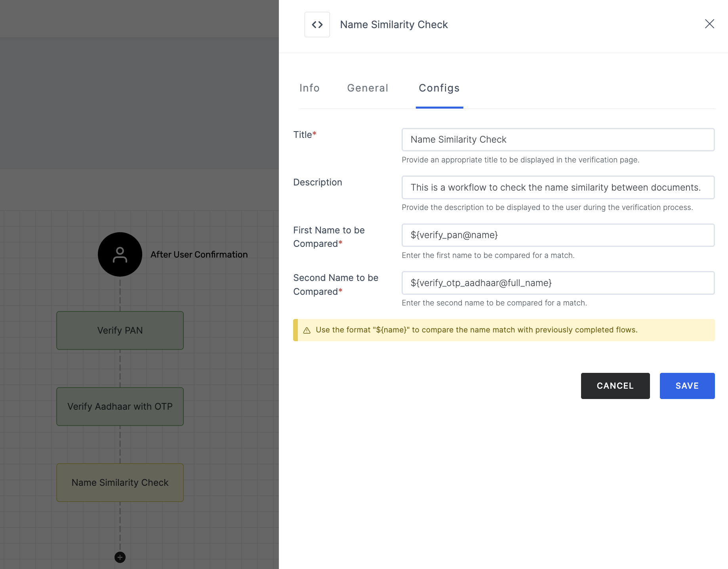Click the warning triangle icon in yellow notice
Image resolution: width=728 pixels, height=569 pixels.
coord(307,330)
